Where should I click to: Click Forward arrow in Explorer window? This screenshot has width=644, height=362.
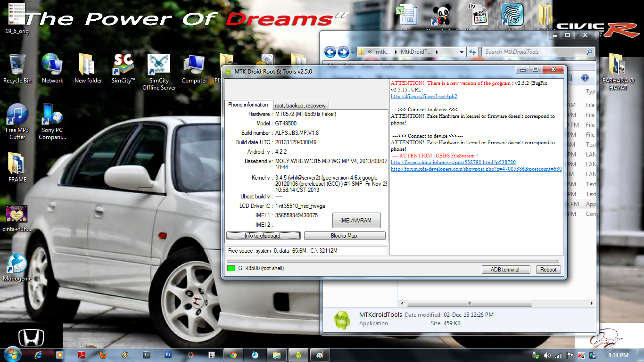[343, 52]
